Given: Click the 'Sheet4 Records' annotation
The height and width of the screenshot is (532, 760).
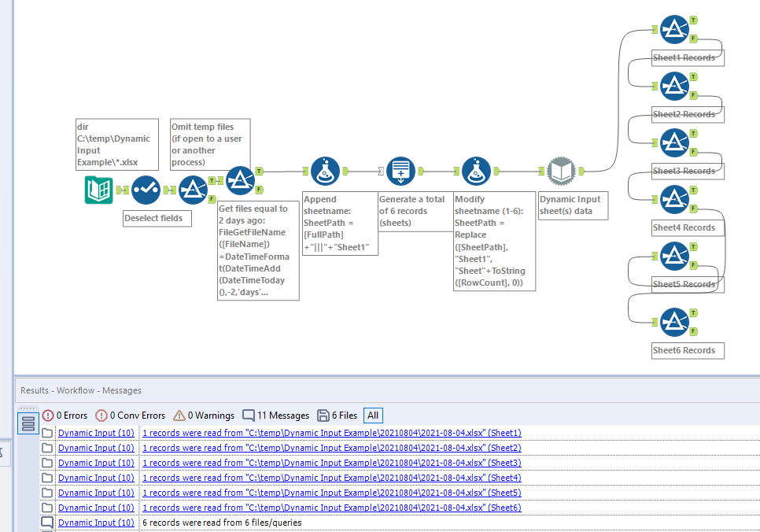Looking at the screenshot, I should pos(688,228).
